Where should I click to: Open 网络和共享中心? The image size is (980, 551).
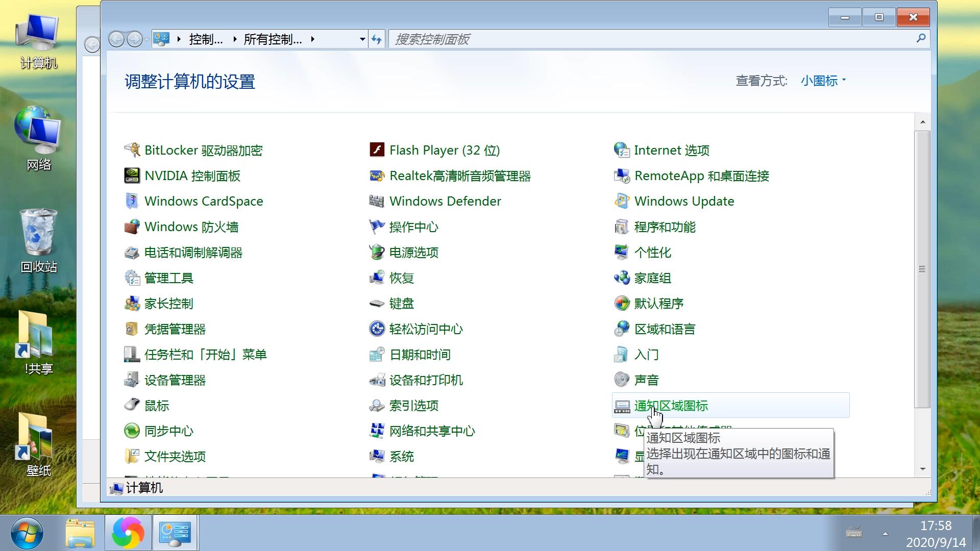click(432, 431)
